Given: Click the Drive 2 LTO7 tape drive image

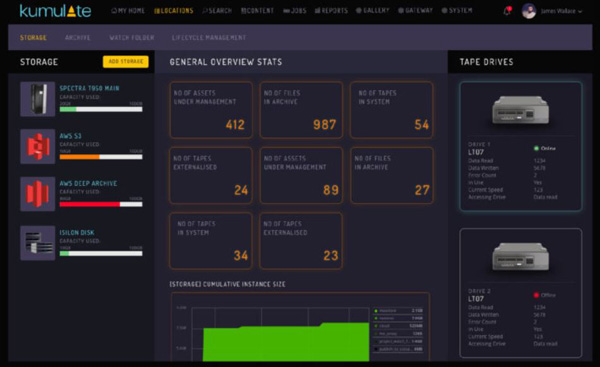Looking at the screenshot, I should (520, 257).
